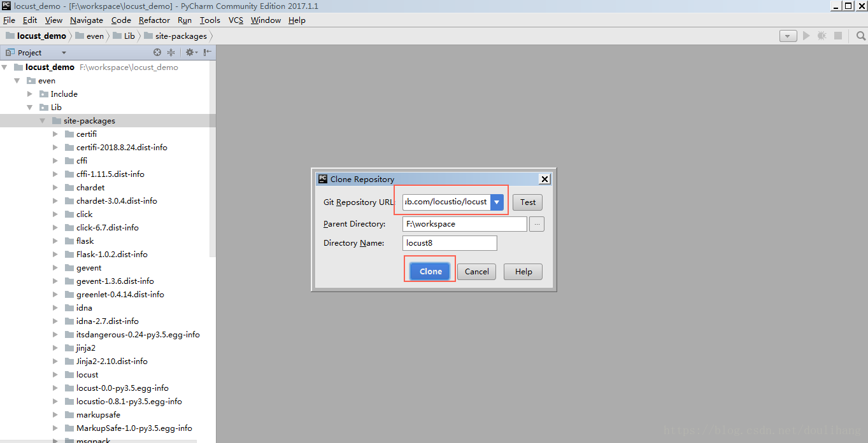Open run configuration dropdown in toolbar
This screenshot has height=443, width=868.
[788, 36]
